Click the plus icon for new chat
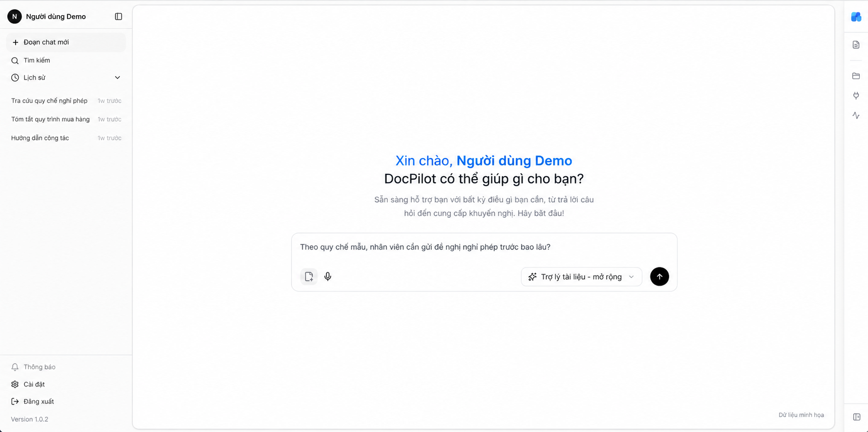Screen dimensions: 868x432 [15, 42]
